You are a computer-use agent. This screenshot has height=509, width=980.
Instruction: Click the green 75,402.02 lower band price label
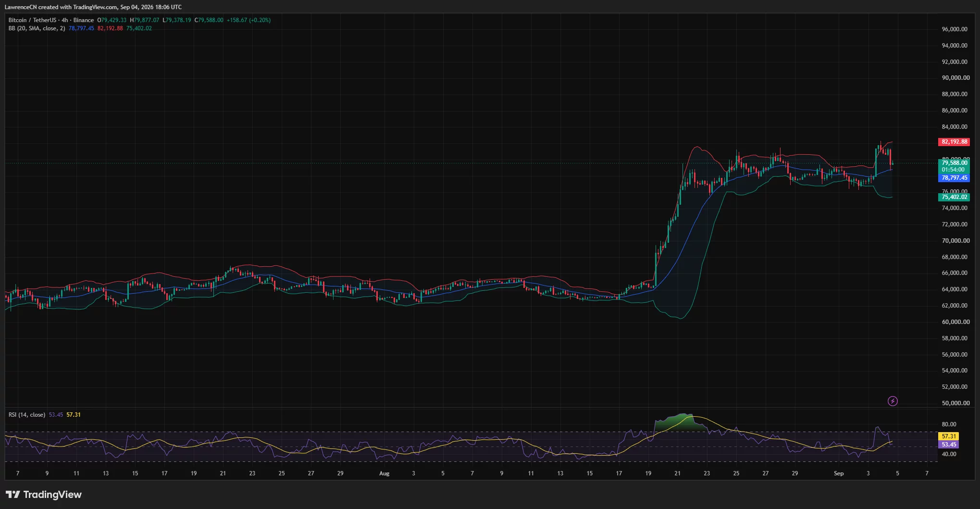954,197
